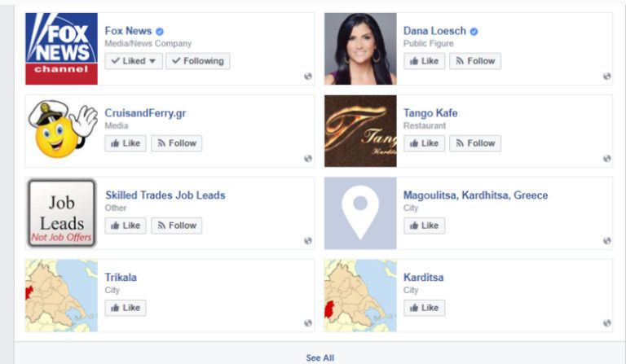The image size is (626, 364).
Task: Open the Fox News channel logo thumbnail
Action: tap(61, 49)
